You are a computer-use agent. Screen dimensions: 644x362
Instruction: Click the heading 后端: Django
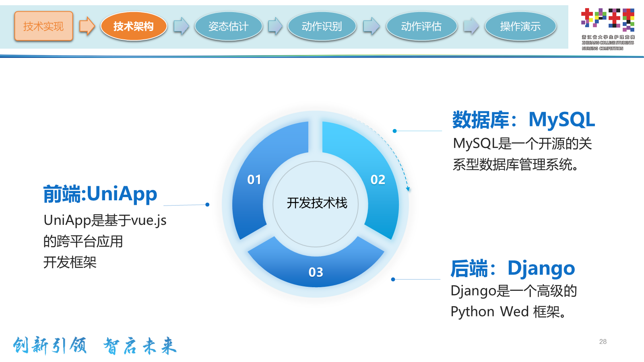pos(513,269)
